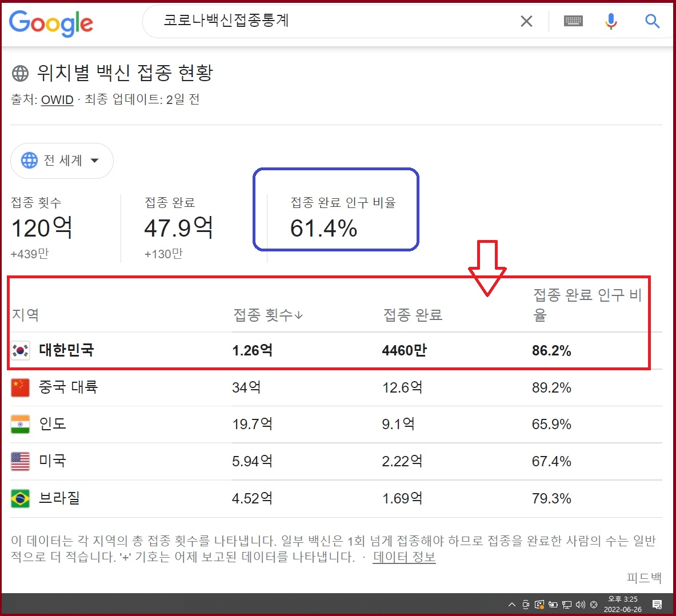This screenshot has width=676, height=616.
Task: Start voice search with the microphone
Action: [x=611, y=21]
